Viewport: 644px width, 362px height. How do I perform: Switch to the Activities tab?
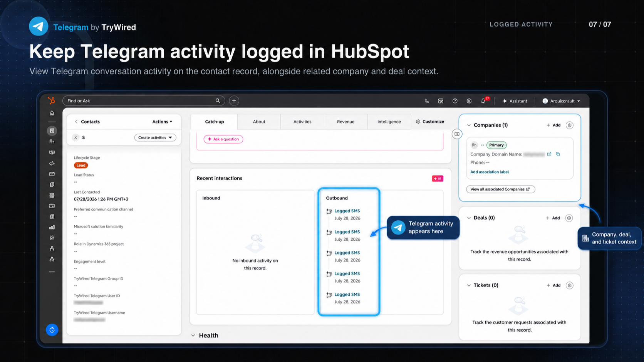302,122
